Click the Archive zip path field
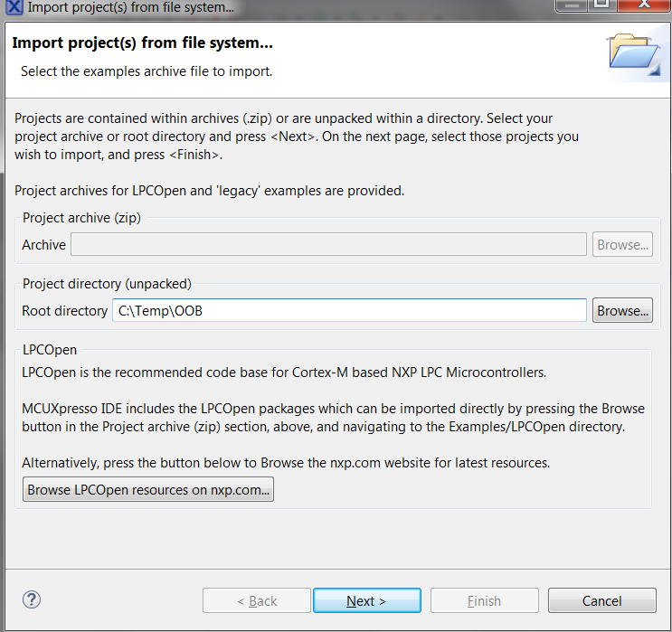672x632 pixels. [x=328, y=244]
